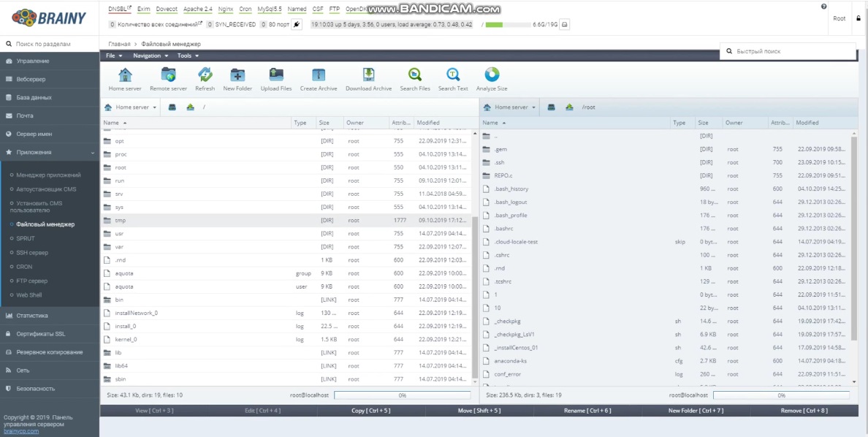Click the Download Archive icon
This screenshot has height=437, width=868.
click(x=368, y=75)
